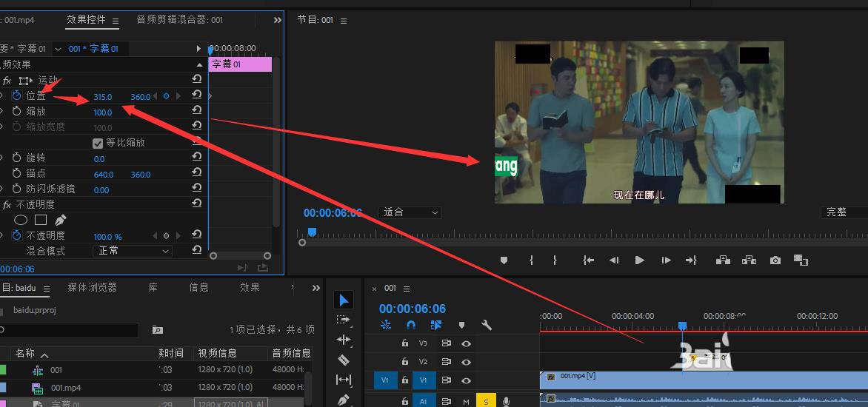Step back one frame
Image resolution: width=868 pixels, height=407 pixels.
614,260
